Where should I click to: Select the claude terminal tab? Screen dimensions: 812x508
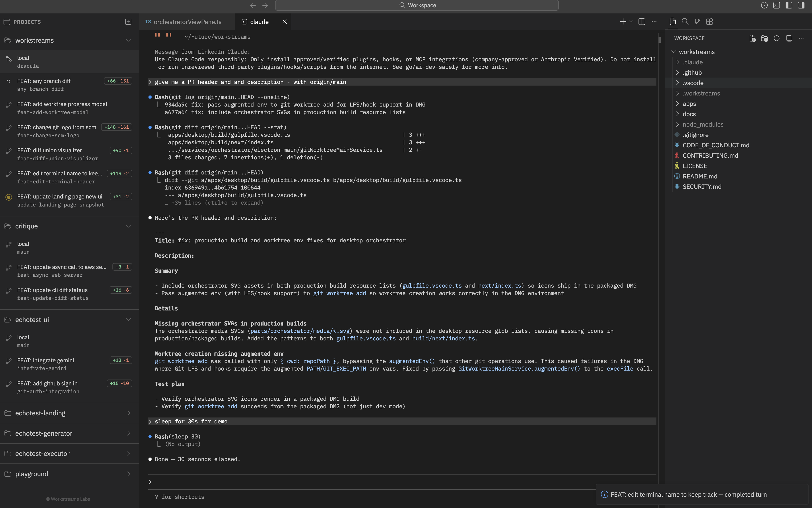click(259, 21)
